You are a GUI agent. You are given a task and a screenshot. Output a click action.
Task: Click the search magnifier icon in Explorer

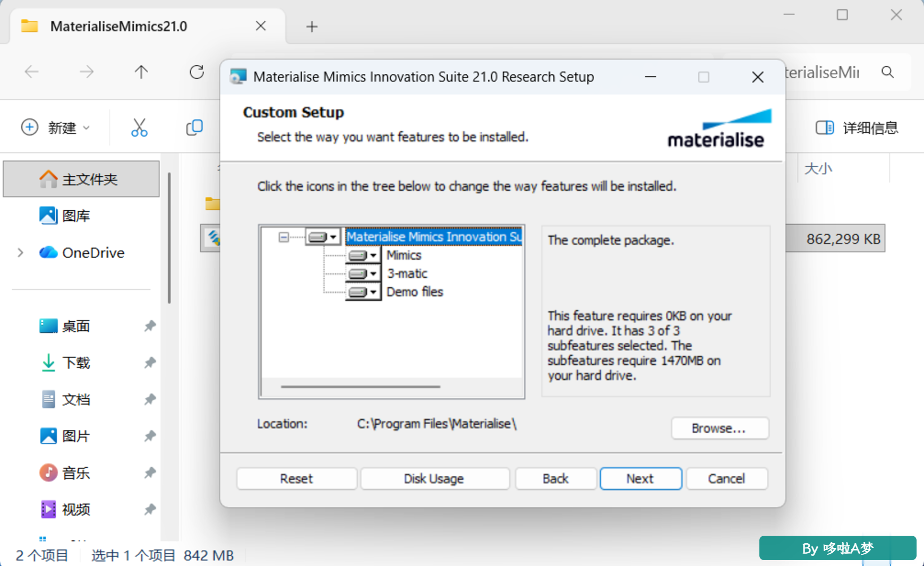tap(887, 72)
